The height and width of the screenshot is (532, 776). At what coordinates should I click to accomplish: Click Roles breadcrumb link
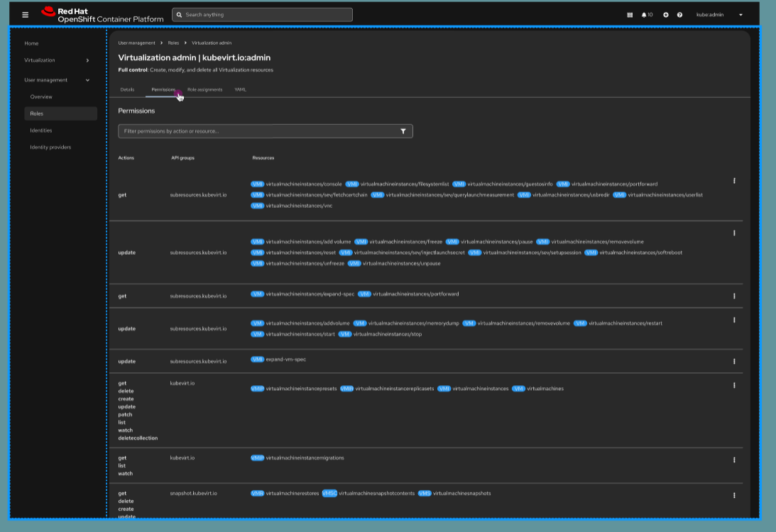pyautogui.click(x=173, y=43)
